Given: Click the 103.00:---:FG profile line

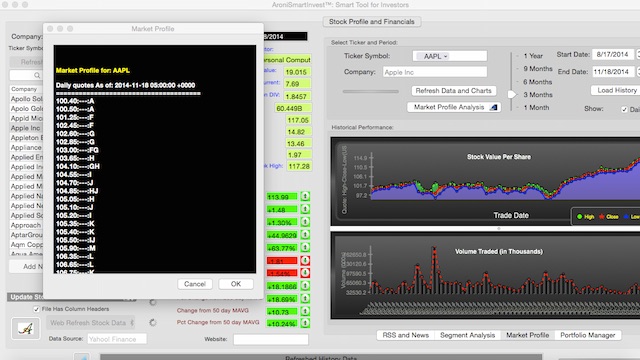Looking at the screenshot, I should [x=77, y=150].
